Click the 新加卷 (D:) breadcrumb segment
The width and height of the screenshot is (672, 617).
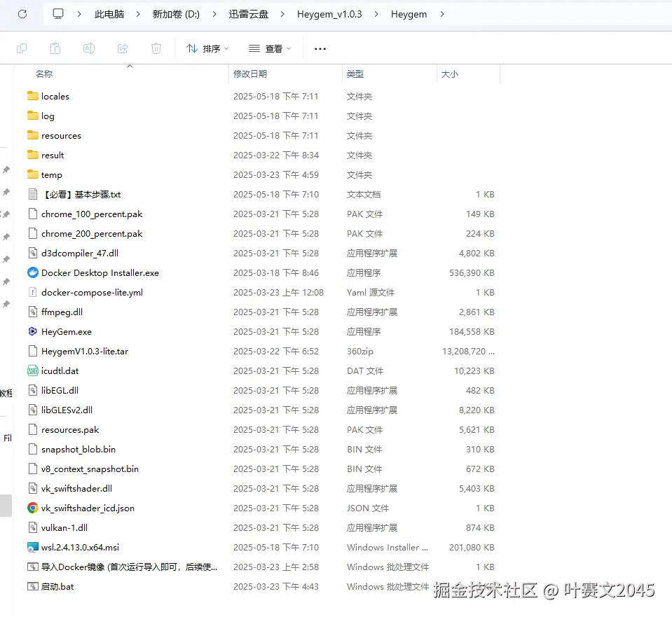tap(176, 14)
